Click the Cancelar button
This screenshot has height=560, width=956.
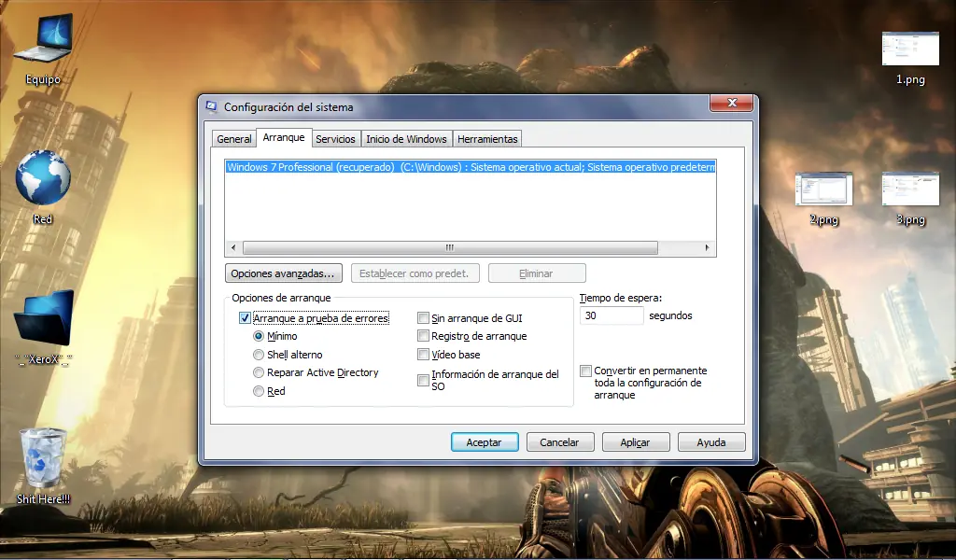[x=560, y=442]
